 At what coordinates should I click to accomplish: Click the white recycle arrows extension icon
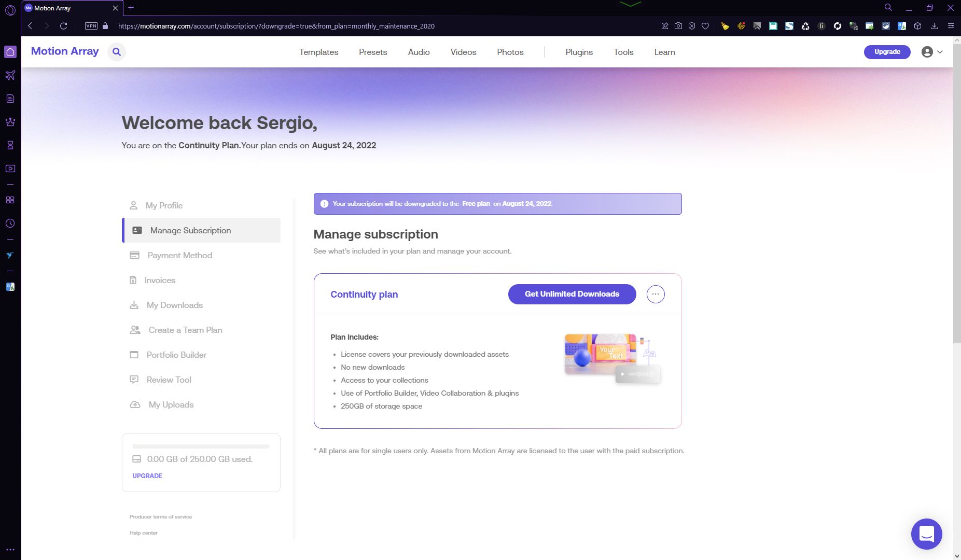point(805,26)
